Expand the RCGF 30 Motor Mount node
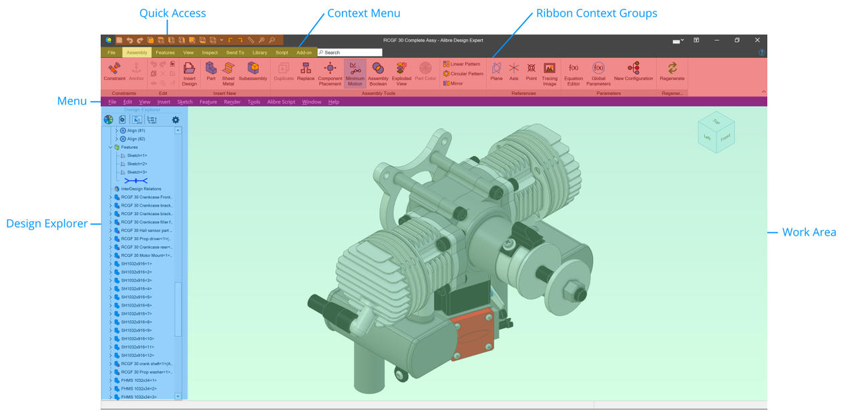868x417 pixels. point(110,256)
